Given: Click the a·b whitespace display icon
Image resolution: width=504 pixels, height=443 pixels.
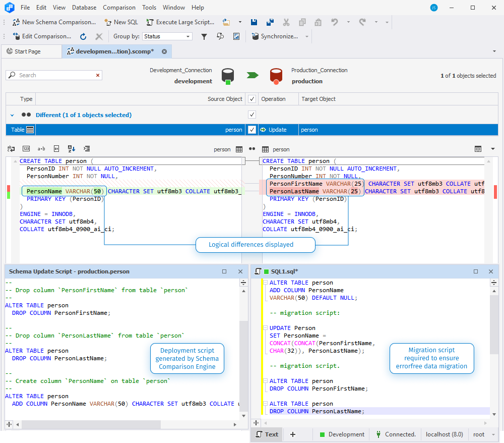Looking at the screenshot, I should 41,149.
